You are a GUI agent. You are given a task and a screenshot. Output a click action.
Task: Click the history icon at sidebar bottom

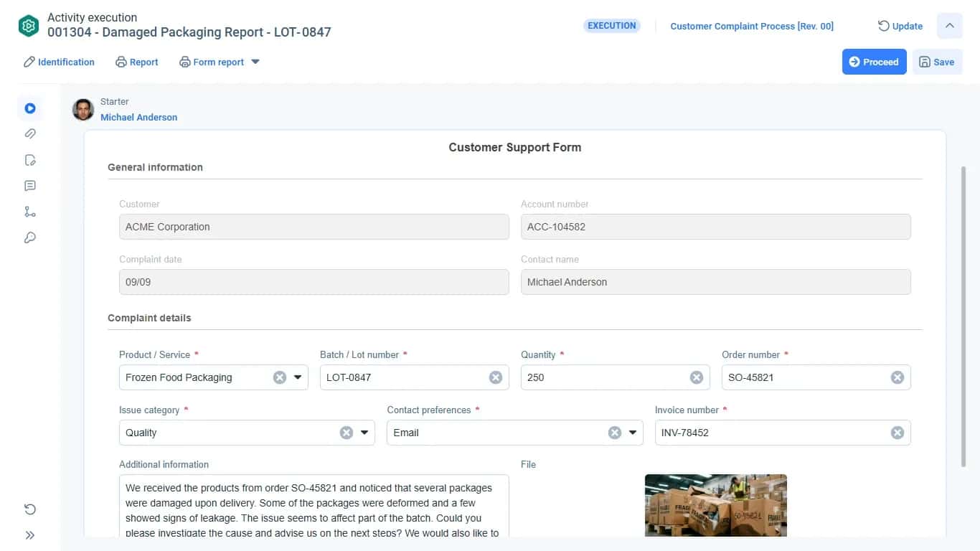point(30,509)
